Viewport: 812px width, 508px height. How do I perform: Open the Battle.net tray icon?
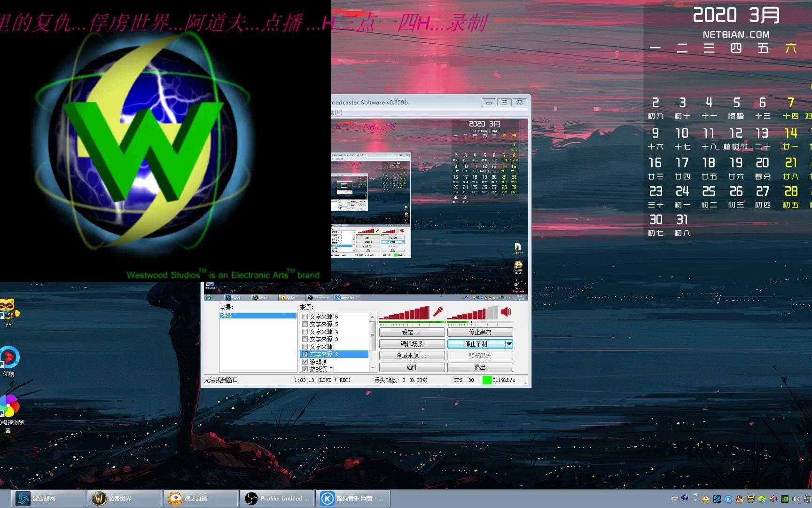pyautogui.click(x=717, y=499)
